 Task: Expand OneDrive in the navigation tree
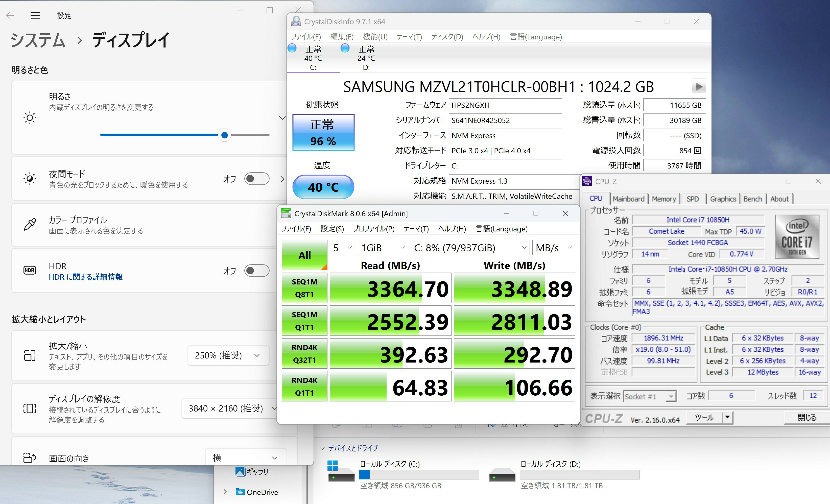pyautogui.click(x=225, y=492)
